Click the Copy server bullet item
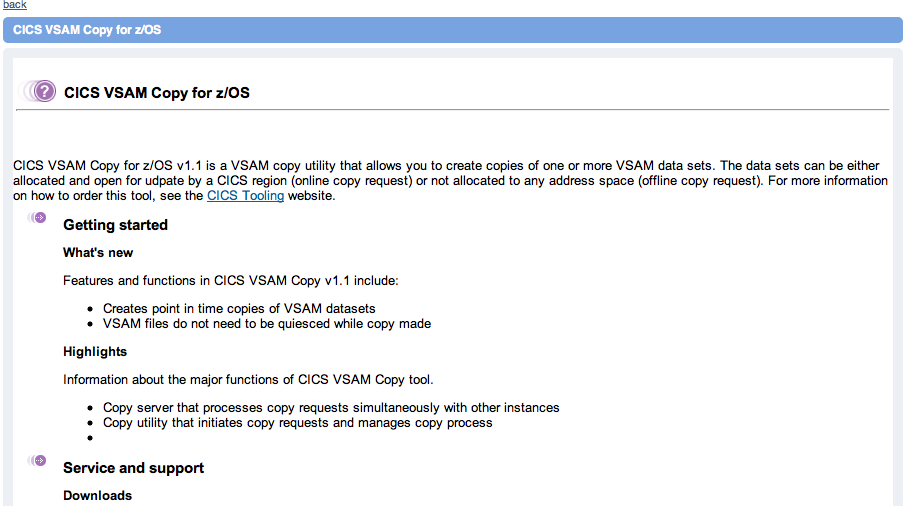907x506 pixels. coord(331,408)
